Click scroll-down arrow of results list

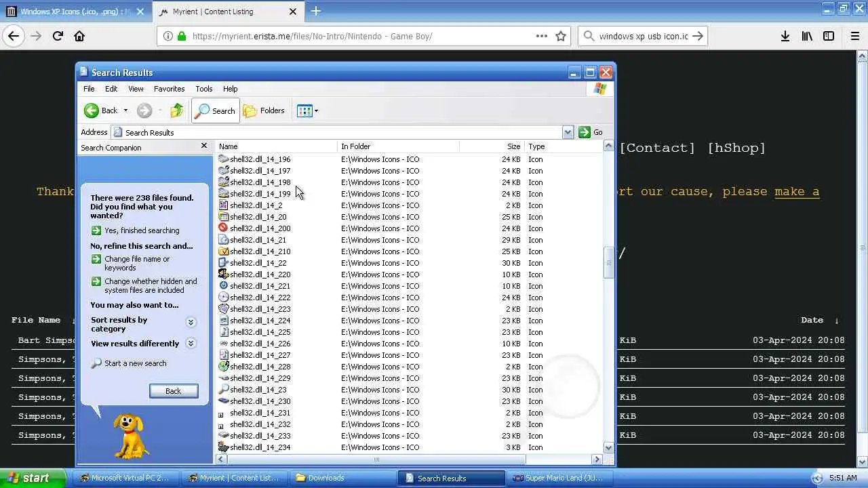(608, 448)
